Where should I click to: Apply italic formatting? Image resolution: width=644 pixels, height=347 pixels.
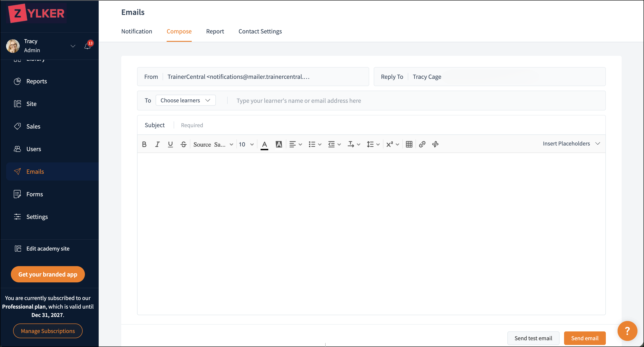(x=157, y=144)
